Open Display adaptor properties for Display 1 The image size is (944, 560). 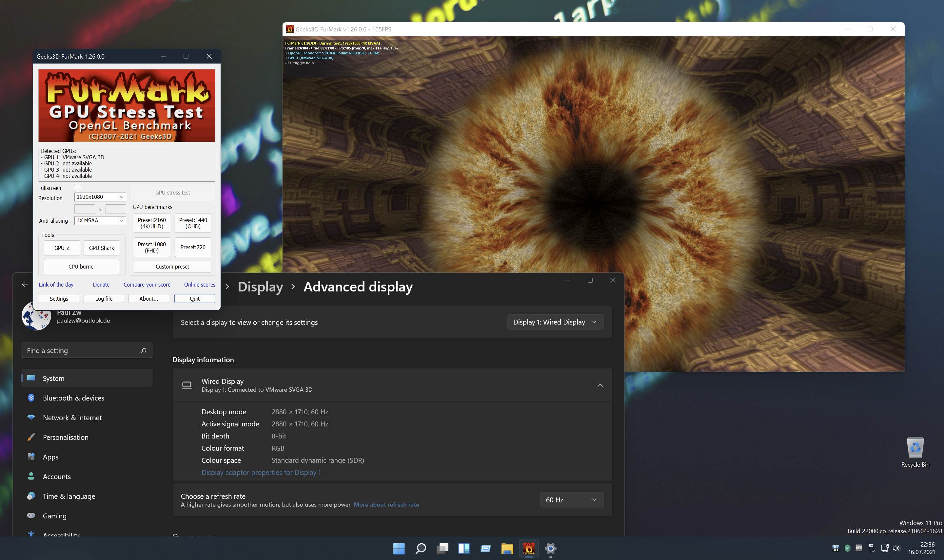pos(261,472)
